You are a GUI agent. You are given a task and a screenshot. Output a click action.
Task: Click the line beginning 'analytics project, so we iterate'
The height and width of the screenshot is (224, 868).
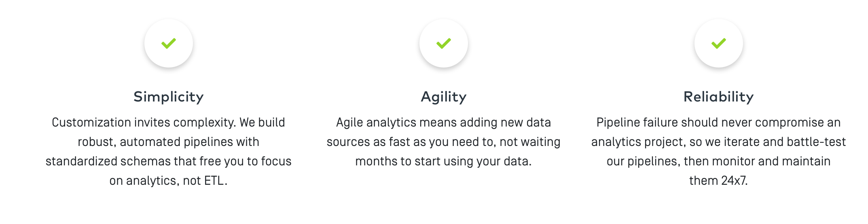click(719, 142)
